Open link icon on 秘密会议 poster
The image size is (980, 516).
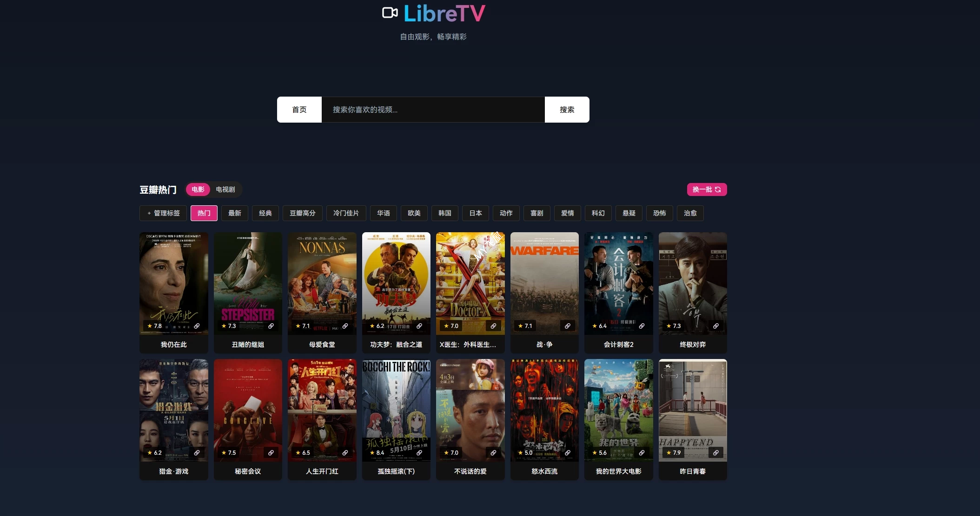click(x=271, y=453)
